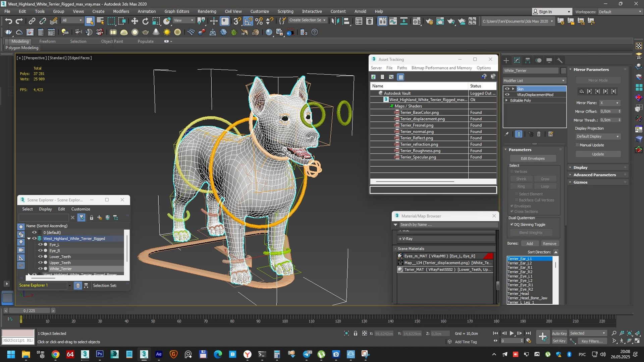Open the Default Display dropdown
This screenshot has height=362, width=644.
[598, 136]
